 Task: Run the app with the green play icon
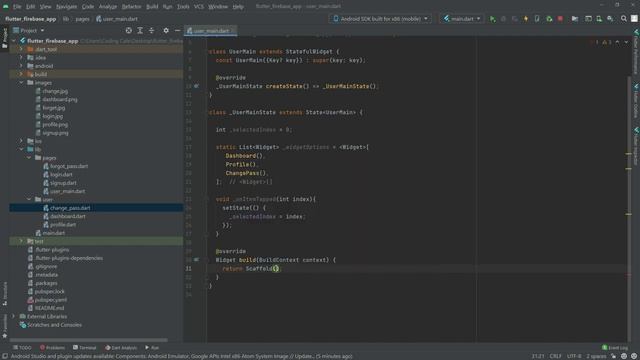click(x=493, y=19)
